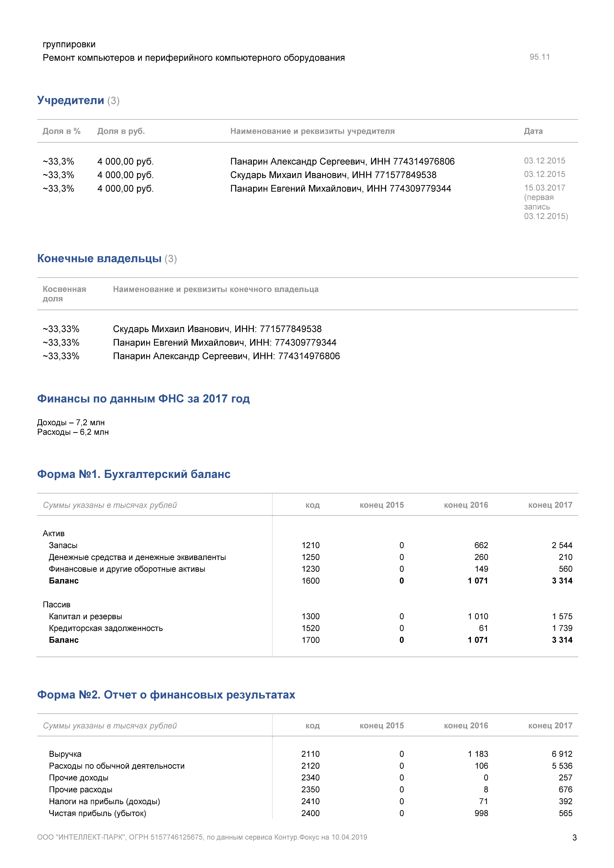This screenshot has height=868, width=614.
Task: Click value '1 010' in Капитал и резервы row
Action: click(478, 617)
